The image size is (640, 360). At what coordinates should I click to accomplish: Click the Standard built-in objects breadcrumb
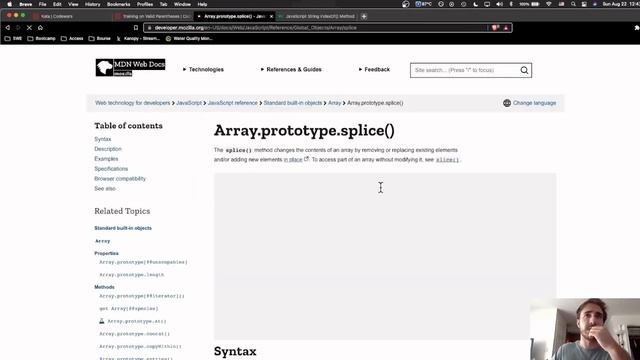click(x=293, y=103)
